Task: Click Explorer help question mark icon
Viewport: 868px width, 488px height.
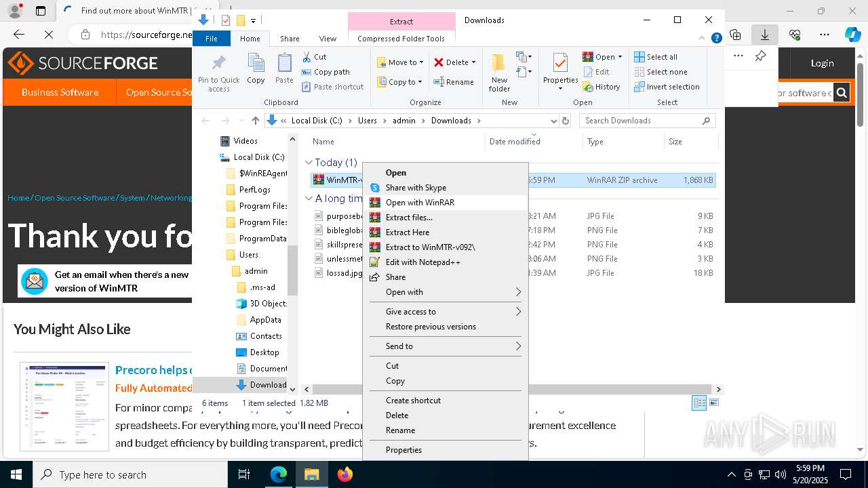Action: click(x=716, y=39)
